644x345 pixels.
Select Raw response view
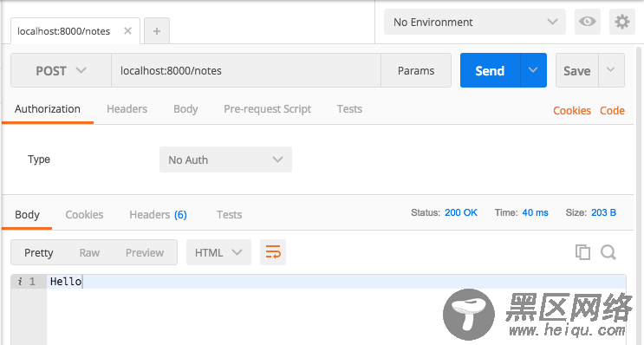coord(89,252)
